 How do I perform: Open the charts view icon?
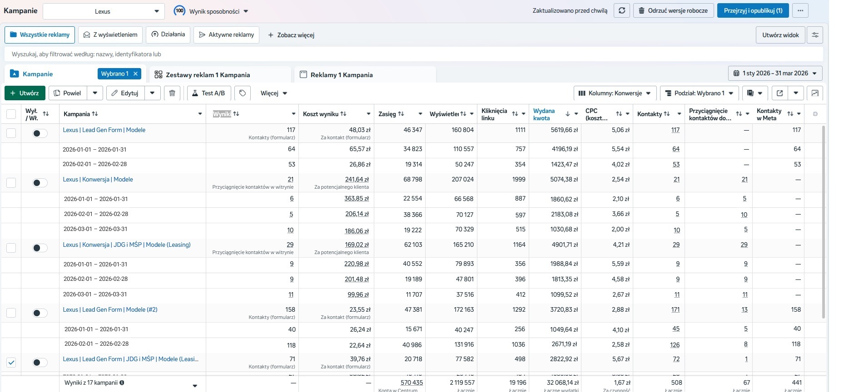[815, 93]
